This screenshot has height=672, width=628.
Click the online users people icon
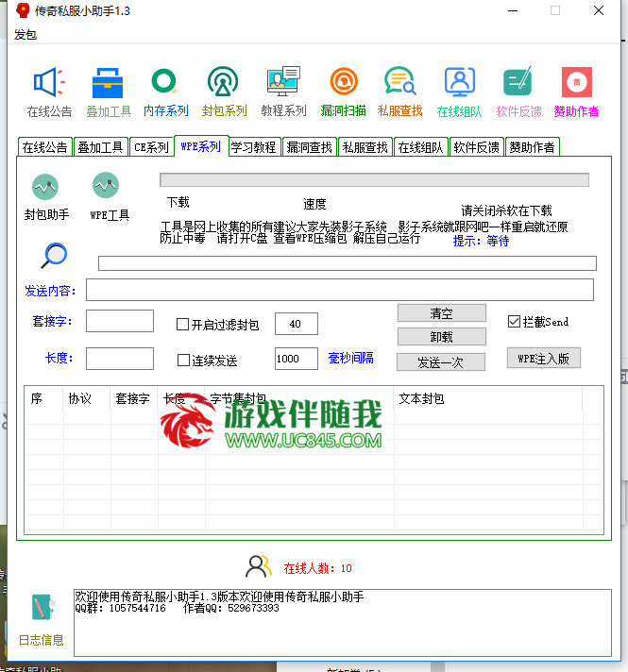(259, 566)
